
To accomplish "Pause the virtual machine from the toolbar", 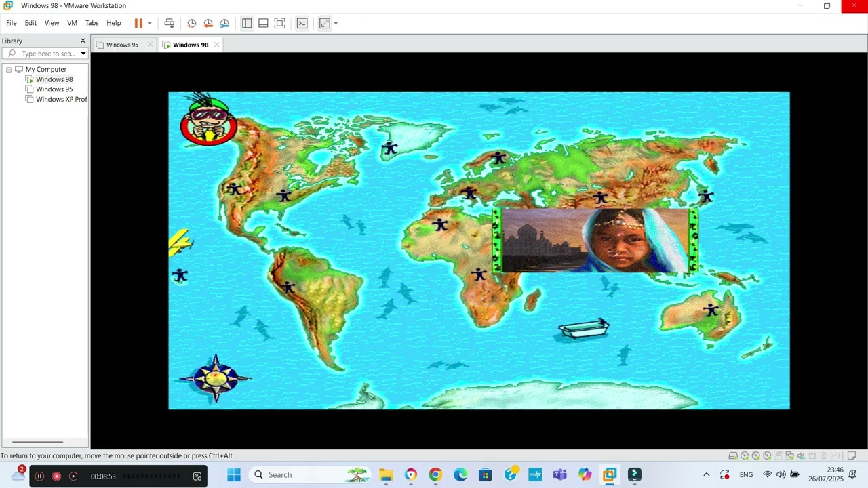I will pos(138,23).
